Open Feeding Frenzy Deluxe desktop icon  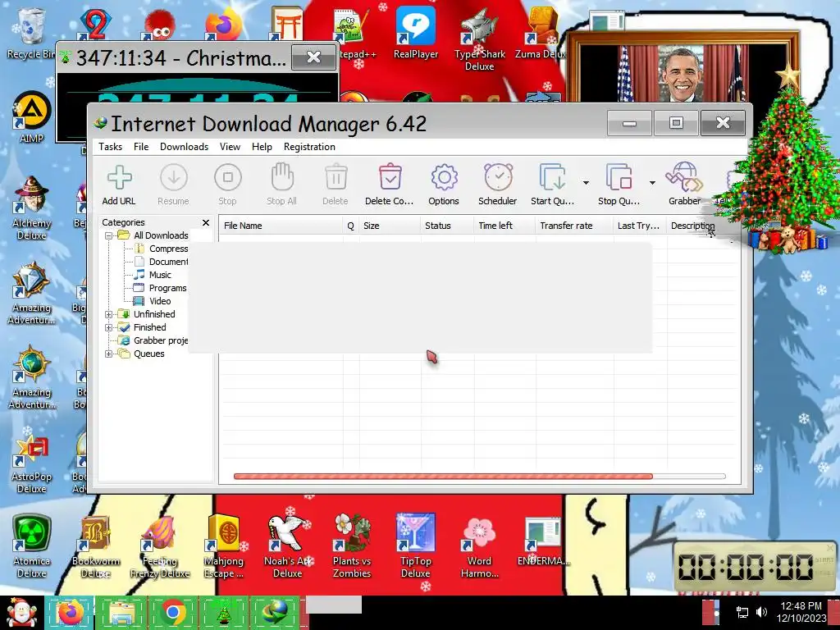click(160, 546)
